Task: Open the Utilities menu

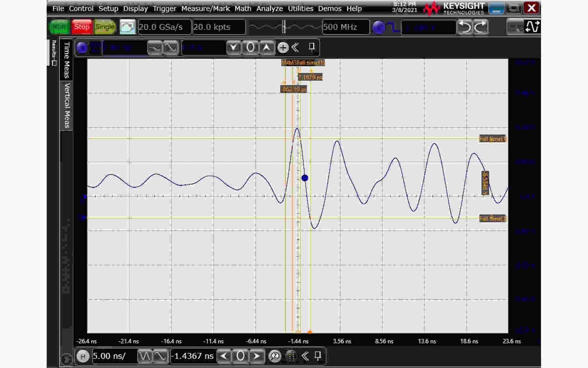Action: 301,8
